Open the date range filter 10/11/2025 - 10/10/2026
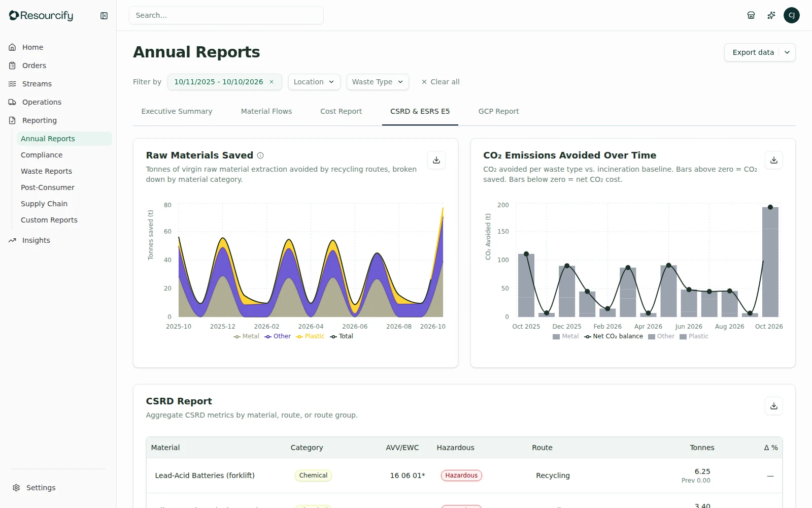Viewport: 812px width, 508px height. tap(219, 82)
